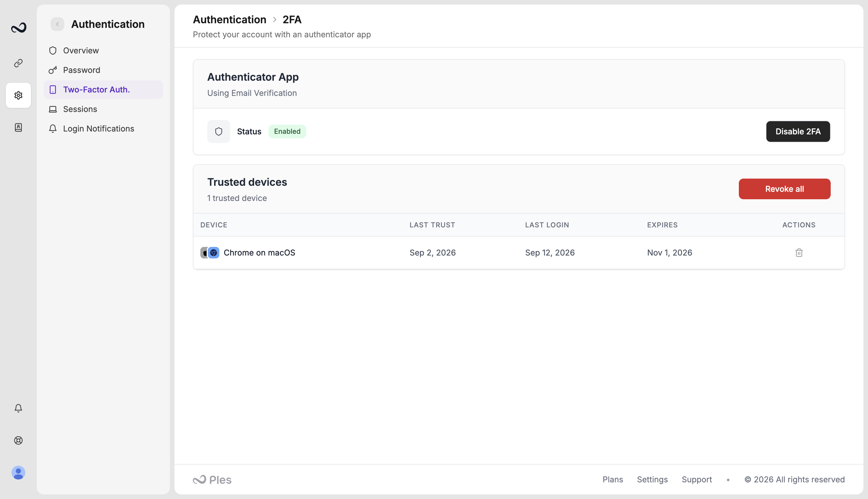Open the help lifebuoy icon in the rail
This screenshot has width=868, height=499.
click(18, 440)
